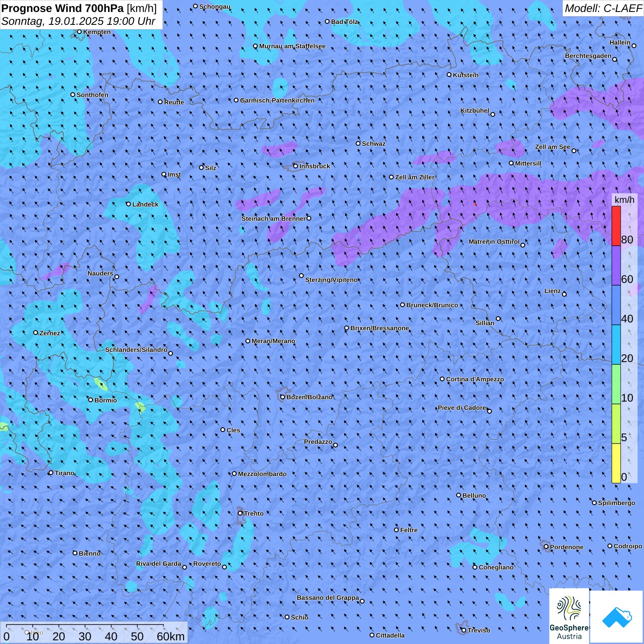Click the Riva del Garda label

[158, 563]
